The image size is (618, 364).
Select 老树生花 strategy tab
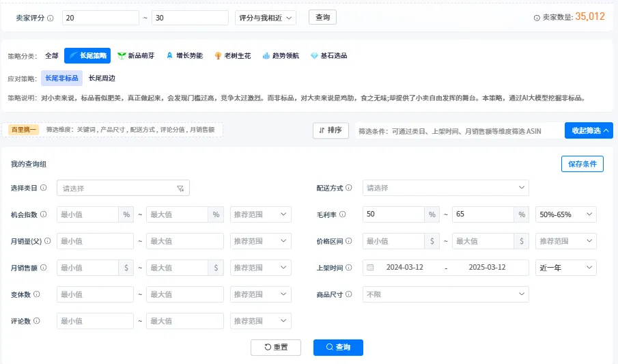(233, 55)
